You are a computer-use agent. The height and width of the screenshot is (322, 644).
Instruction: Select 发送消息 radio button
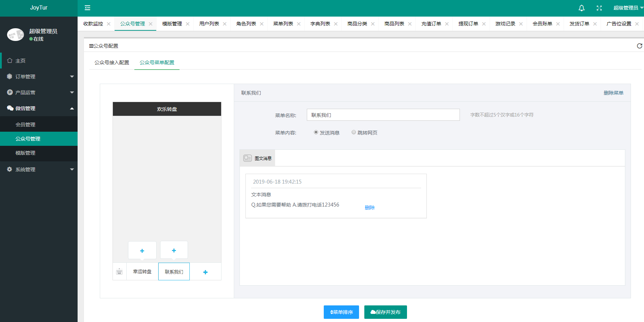pos(316,132)
